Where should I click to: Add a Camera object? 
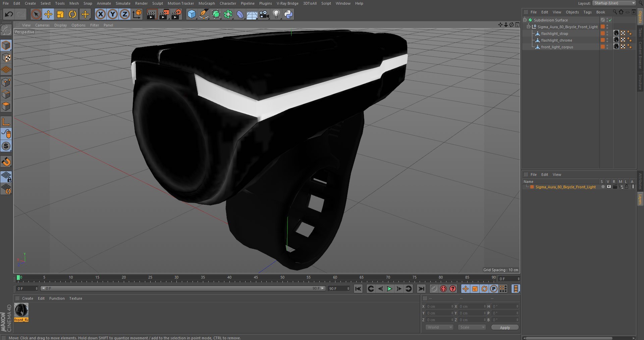[264, 14]
